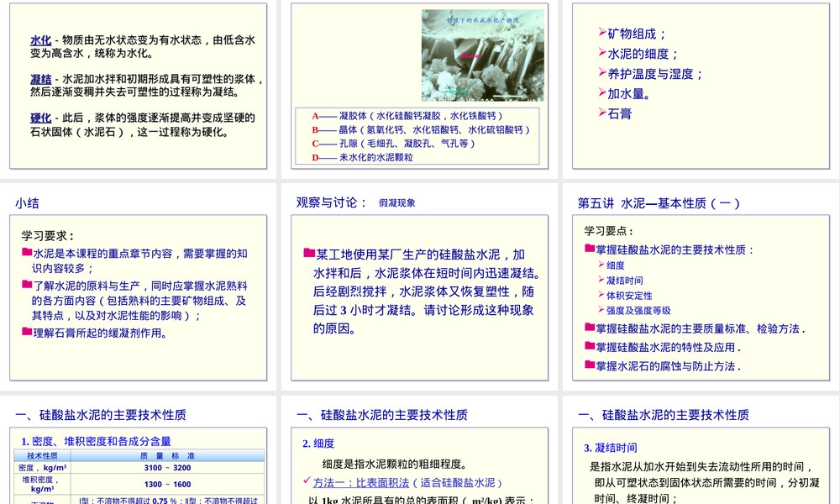
Task: Click the hydration product micrograph image
Action: coord(483,55)
